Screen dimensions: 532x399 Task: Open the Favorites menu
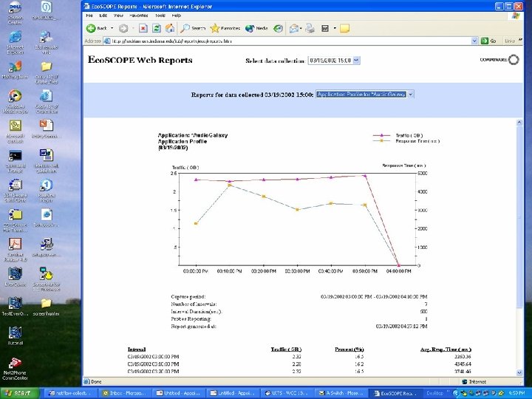coord(138,16)
